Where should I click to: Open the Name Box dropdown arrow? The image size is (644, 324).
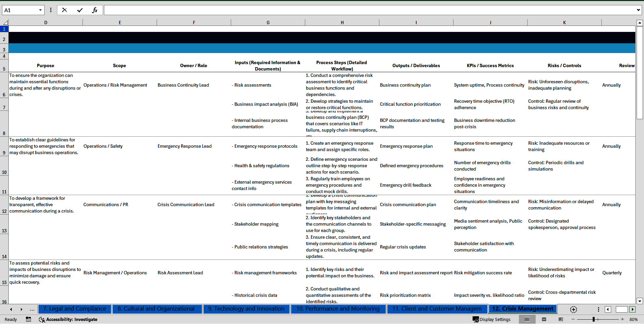(40, 10)
